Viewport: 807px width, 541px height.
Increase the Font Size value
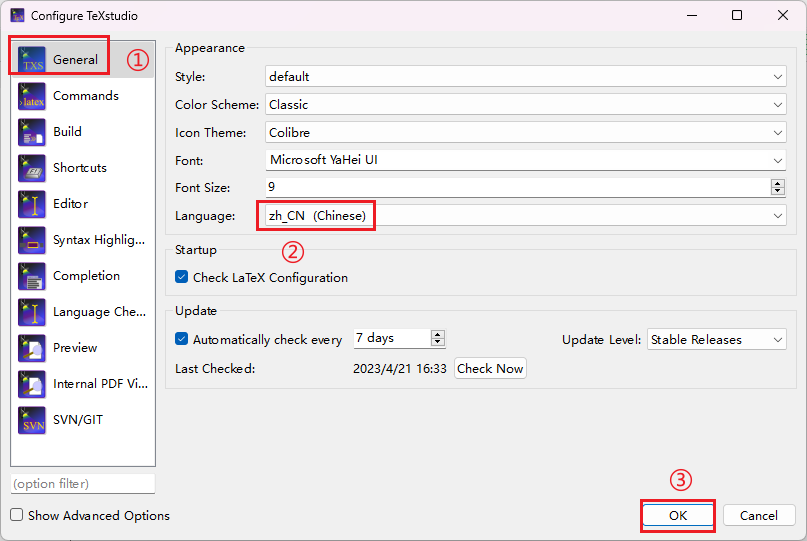pyautogui.click(x=778, y=183)
